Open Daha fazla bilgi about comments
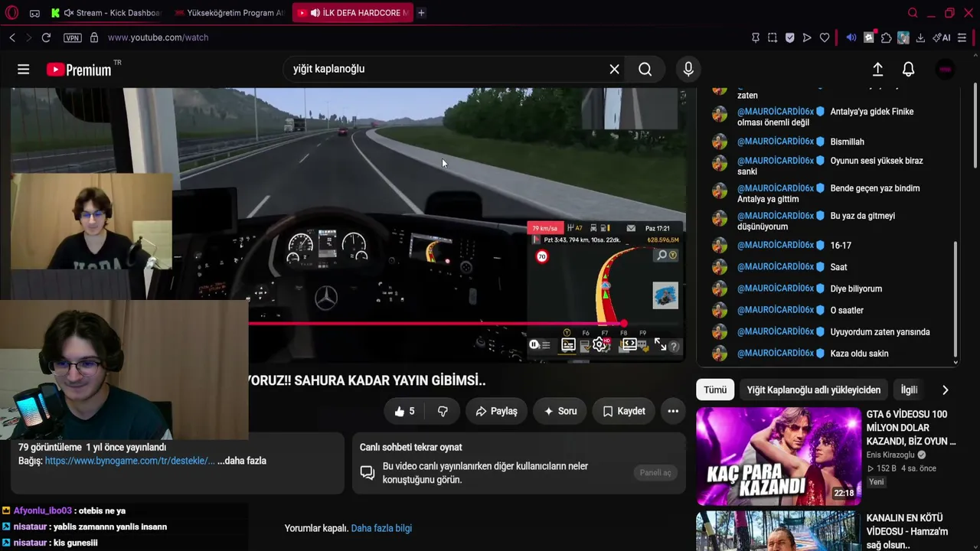Screen dimensions: 980x551 381,528
